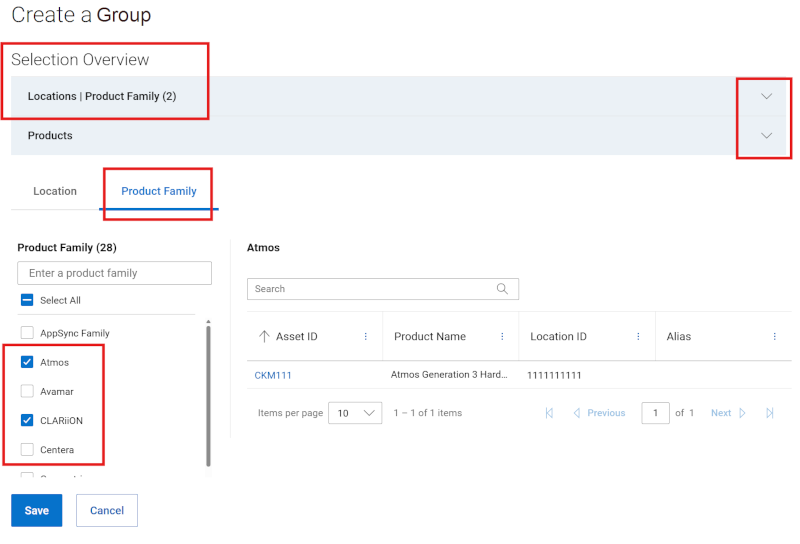800x544 pixels.
Task: Open Location ID column options menu
Action: click(x=638, y=337)
